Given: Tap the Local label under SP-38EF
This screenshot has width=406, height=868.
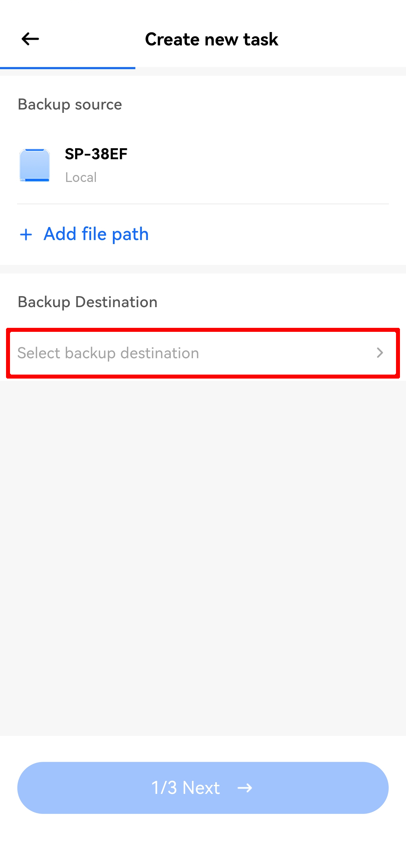Looking at the screenshot, I should [x=81, y=177].
